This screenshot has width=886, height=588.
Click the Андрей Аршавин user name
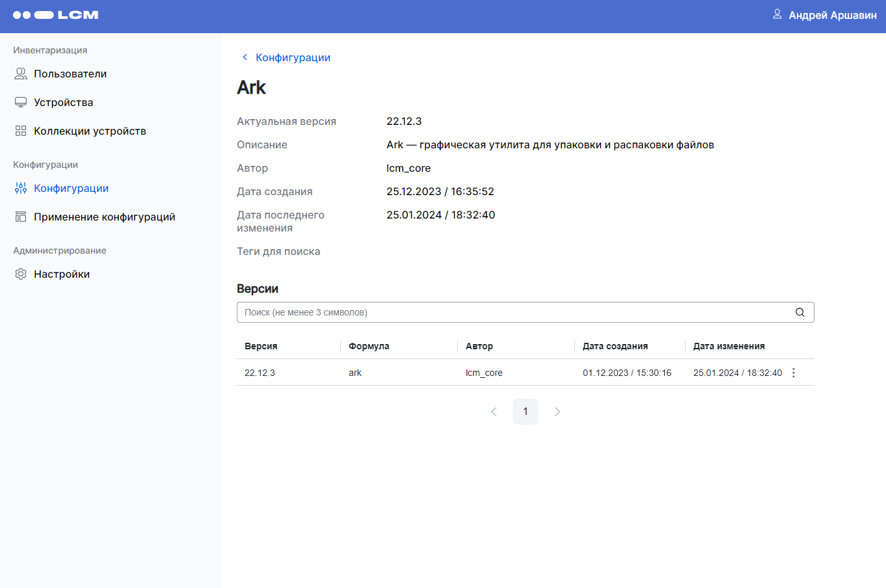833,15
